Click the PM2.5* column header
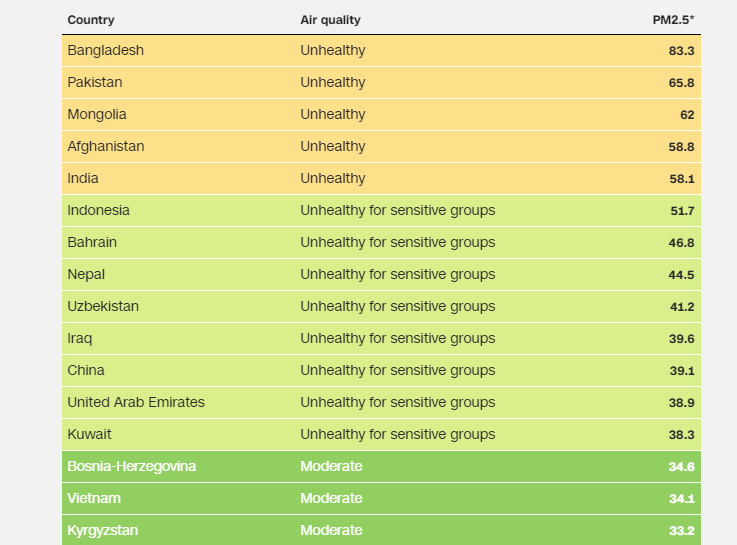Image resolution: width=737 pixels, height=545 pixels. [673, 20]
